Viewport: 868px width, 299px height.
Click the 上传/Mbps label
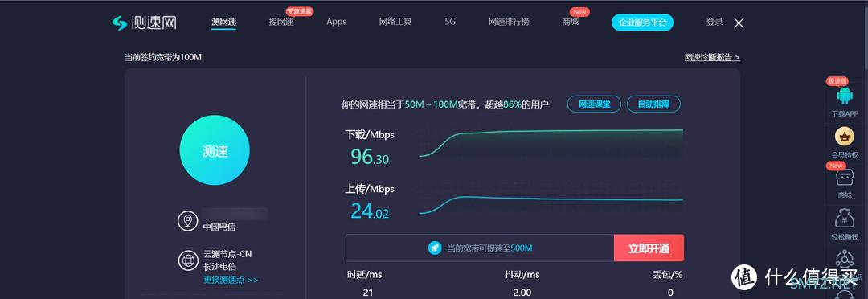[370, 189]
